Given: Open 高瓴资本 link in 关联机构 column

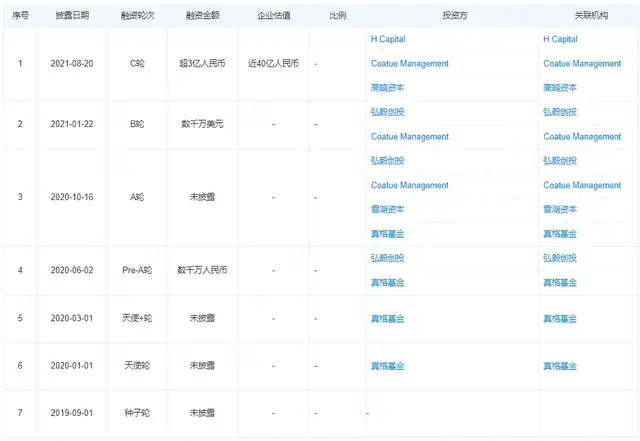Looking at the screenshot, I should (560, 88).
